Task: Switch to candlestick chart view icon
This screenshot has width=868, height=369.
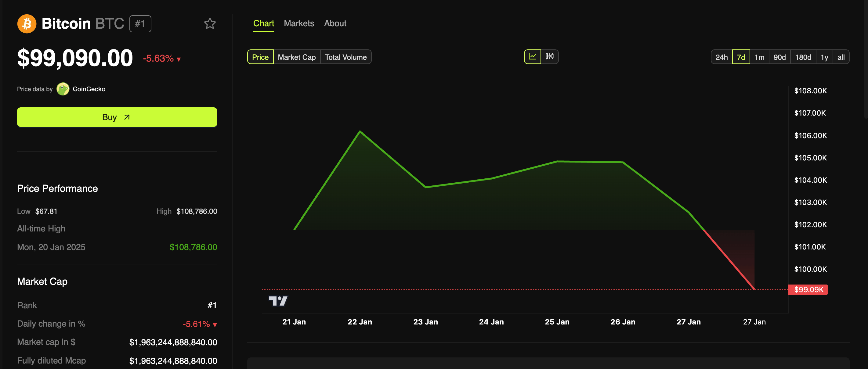Action: point(550,56)
